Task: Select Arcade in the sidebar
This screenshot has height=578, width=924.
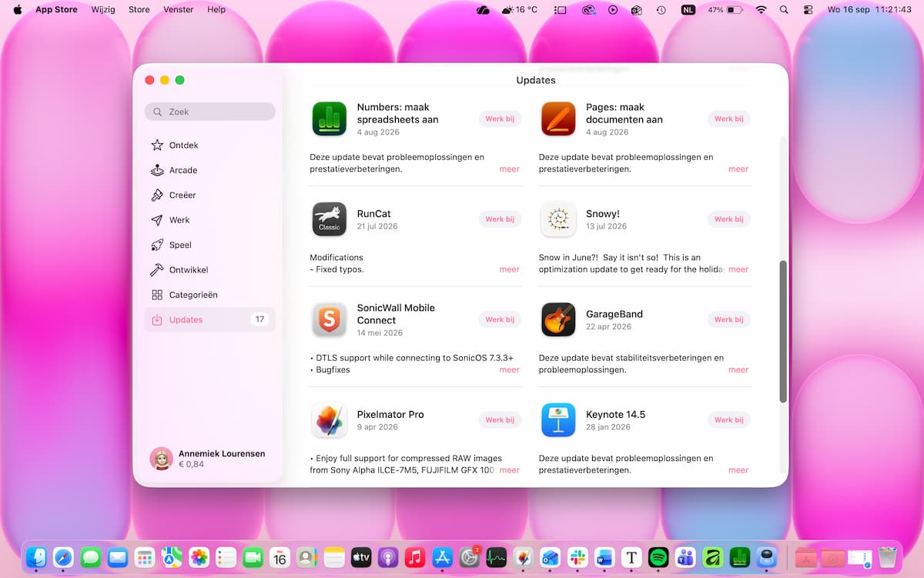Action: coord(209,170)
